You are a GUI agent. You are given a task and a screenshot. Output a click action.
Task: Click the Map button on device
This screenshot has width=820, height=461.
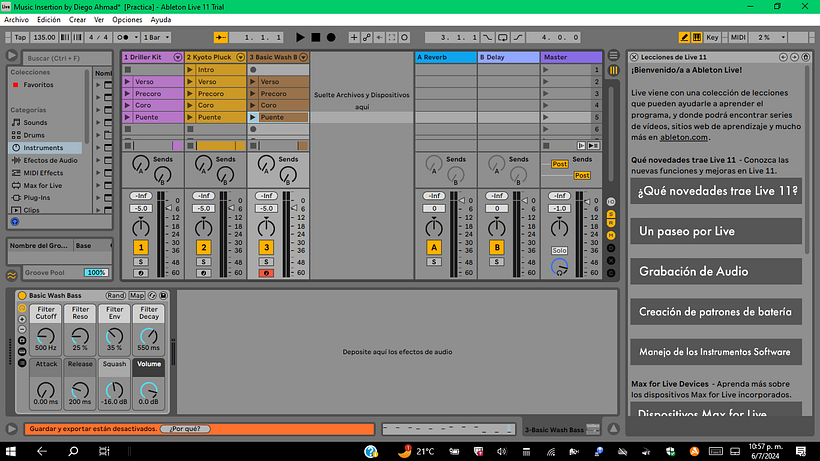pos(137,295)
